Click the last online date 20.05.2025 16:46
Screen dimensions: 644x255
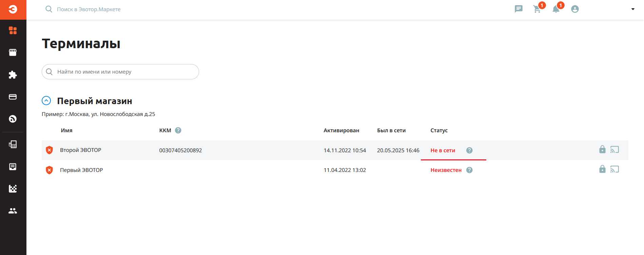pyautogui.click(x=398, y=150)
